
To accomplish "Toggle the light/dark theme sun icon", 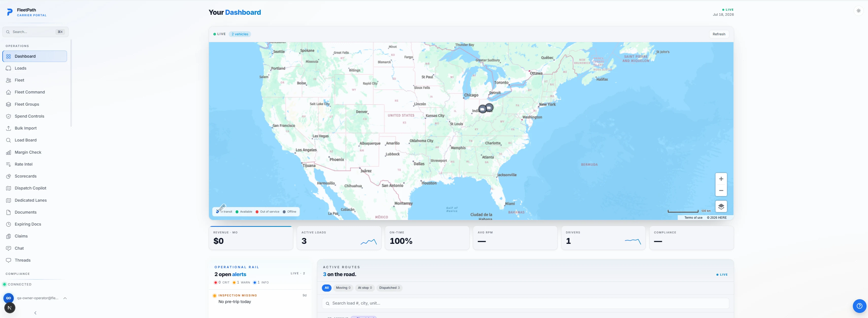I will pyautogui.click(x=859, y=11).
